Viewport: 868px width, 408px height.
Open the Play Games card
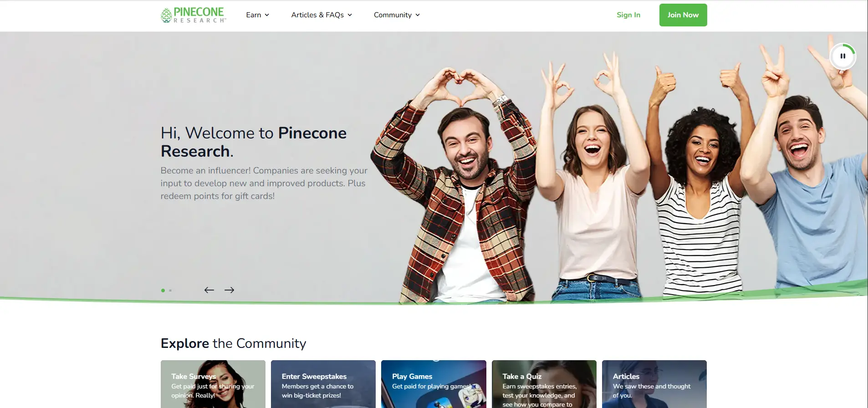[x=434, y=384]
